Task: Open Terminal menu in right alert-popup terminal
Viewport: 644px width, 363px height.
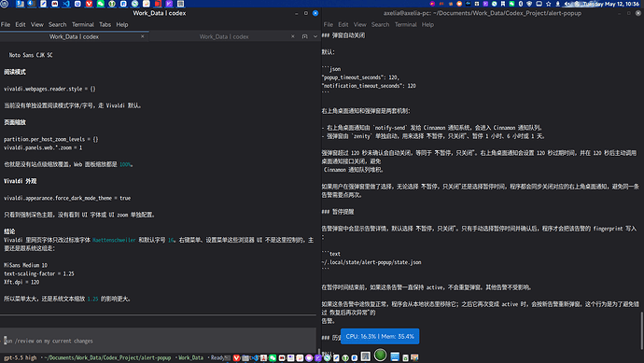Action: 406,24
